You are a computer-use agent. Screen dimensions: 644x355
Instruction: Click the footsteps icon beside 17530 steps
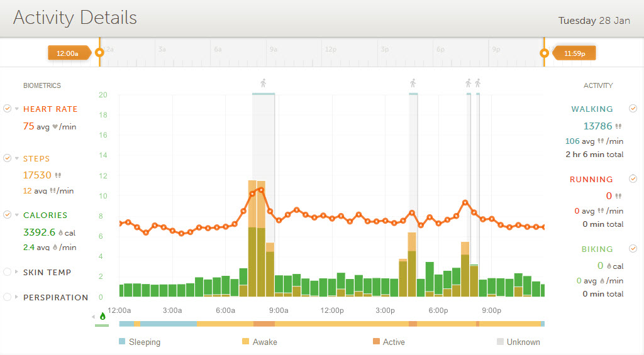58,176
